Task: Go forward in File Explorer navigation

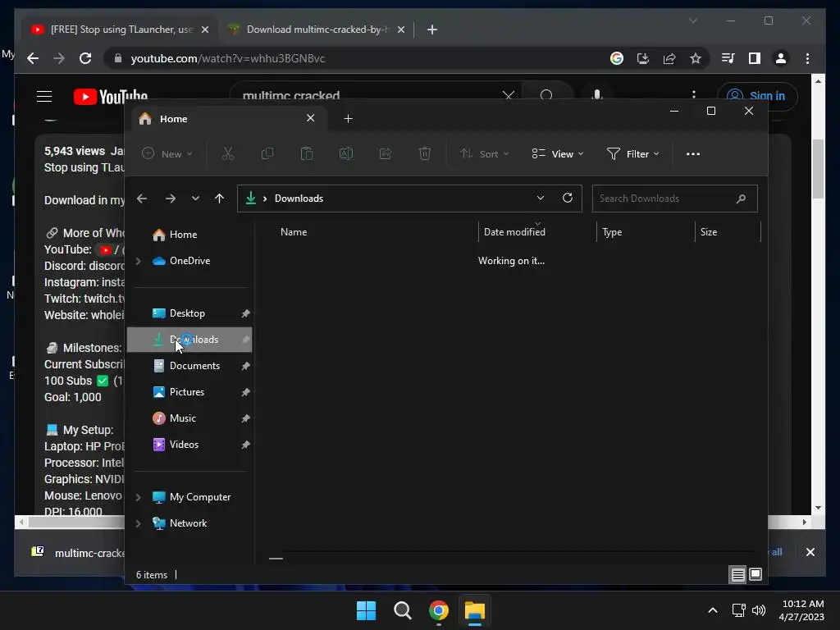Action: [171, 199]
